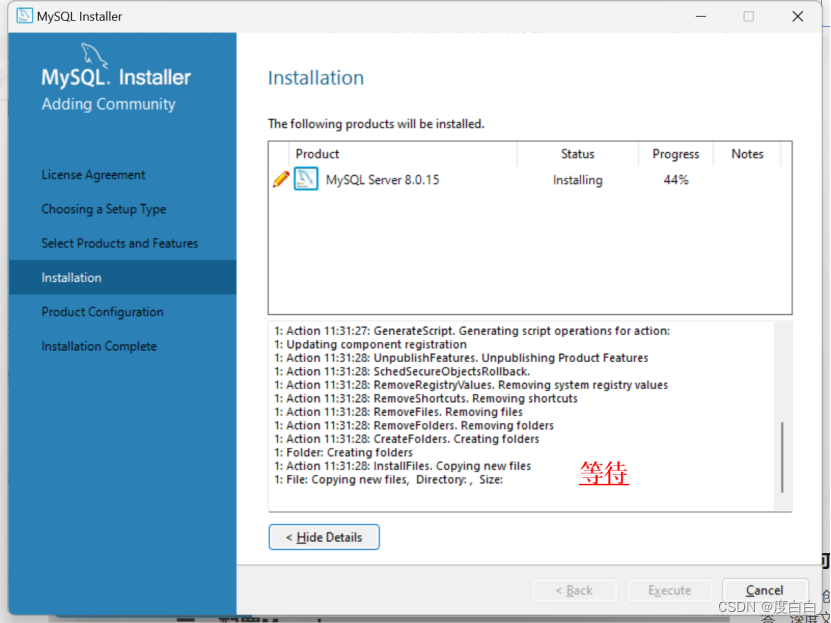Click the MySQL Server 8.0.15 product icon
This screenshot has height=623, width=831.
[306, 179]
